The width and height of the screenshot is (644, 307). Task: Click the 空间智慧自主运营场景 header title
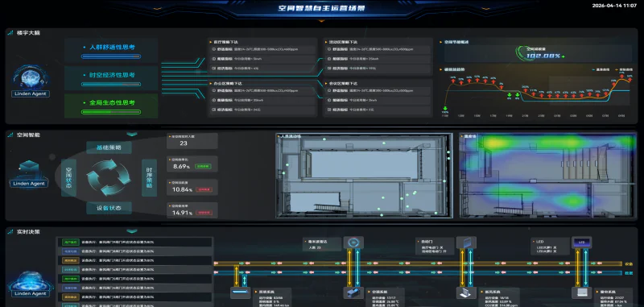tap(321, 8)
